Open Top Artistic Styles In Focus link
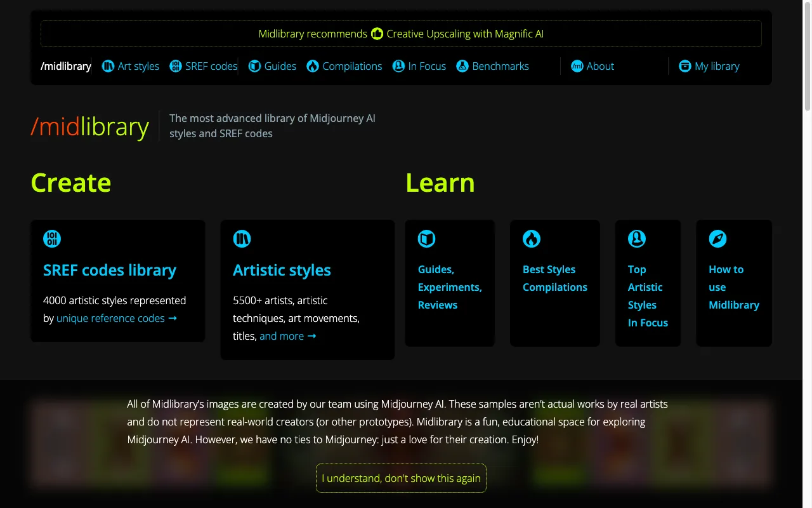Viewport: 812px width, 508px height. pos(648,296)
